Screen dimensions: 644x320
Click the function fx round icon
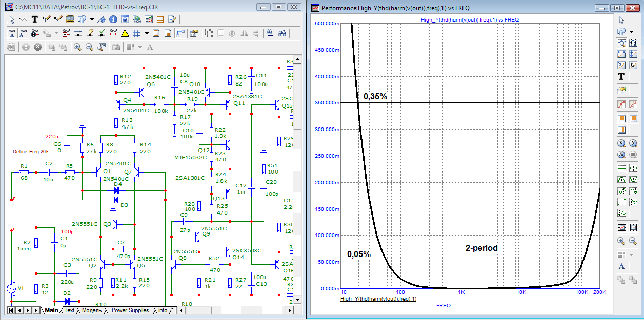pos(621,154)
